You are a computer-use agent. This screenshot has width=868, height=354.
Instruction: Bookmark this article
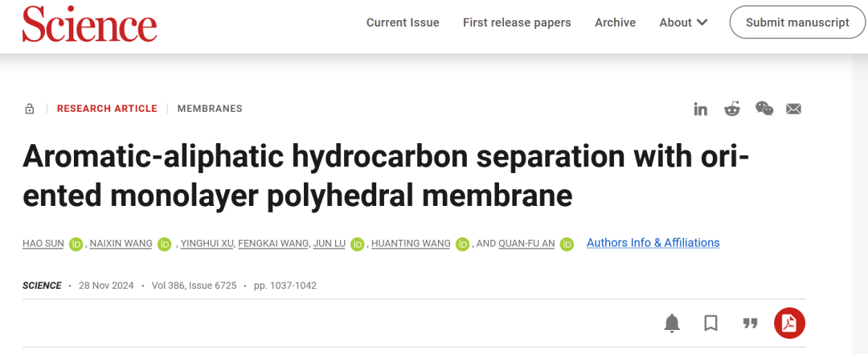[x=710, y=323]
